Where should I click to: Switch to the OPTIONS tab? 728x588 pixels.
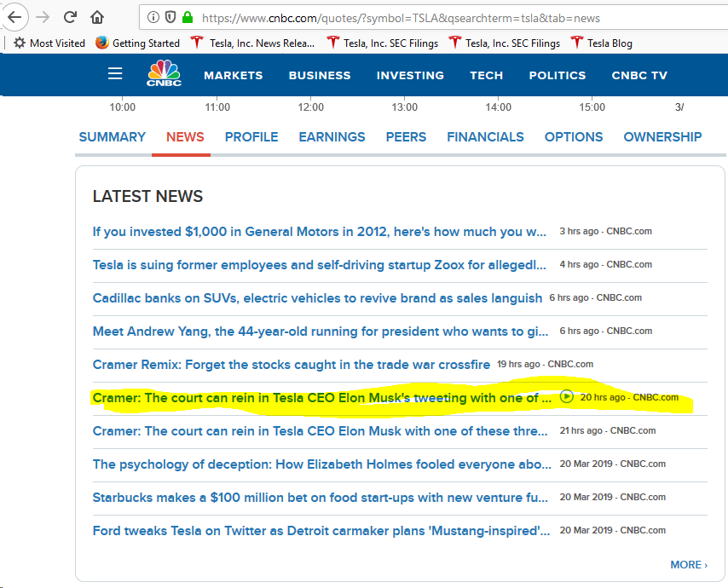pyautogui.click(x=574, y=137)
